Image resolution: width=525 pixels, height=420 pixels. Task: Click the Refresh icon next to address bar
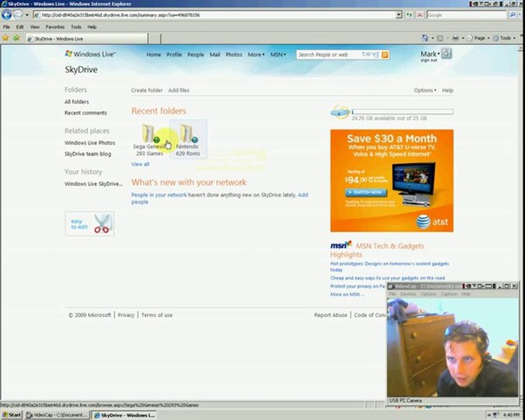(409, 15)
